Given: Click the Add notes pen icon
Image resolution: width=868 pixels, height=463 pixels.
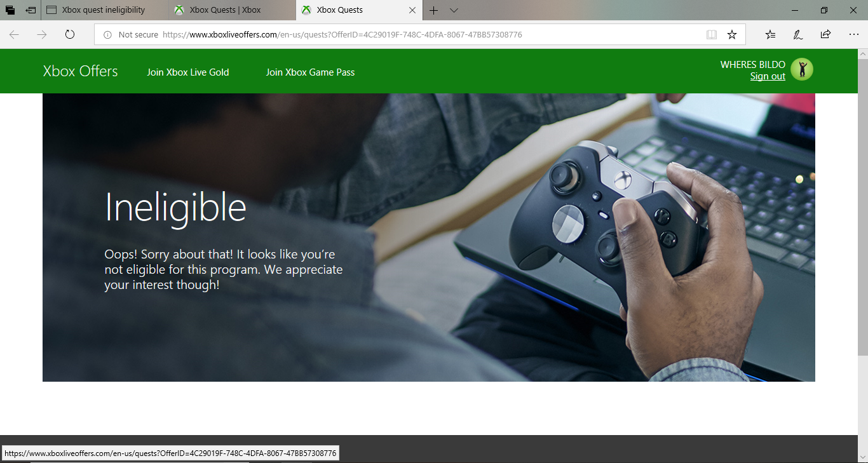Looking at the screenshot, I should [797, 35].
